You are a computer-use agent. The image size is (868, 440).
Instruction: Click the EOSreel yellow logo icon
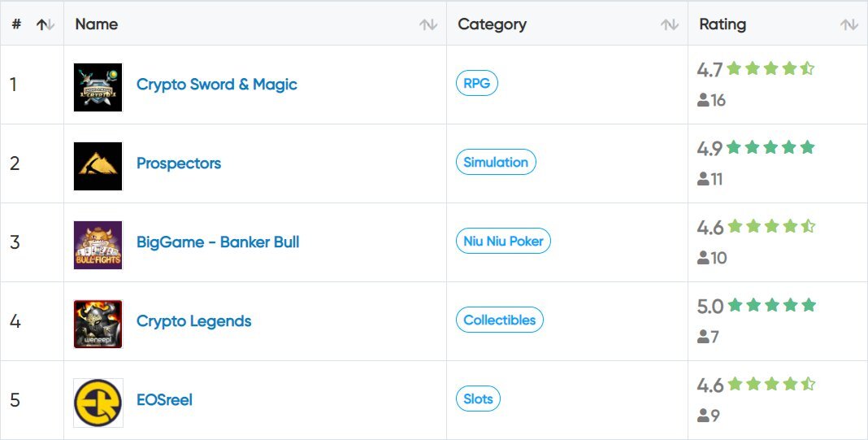98,403
